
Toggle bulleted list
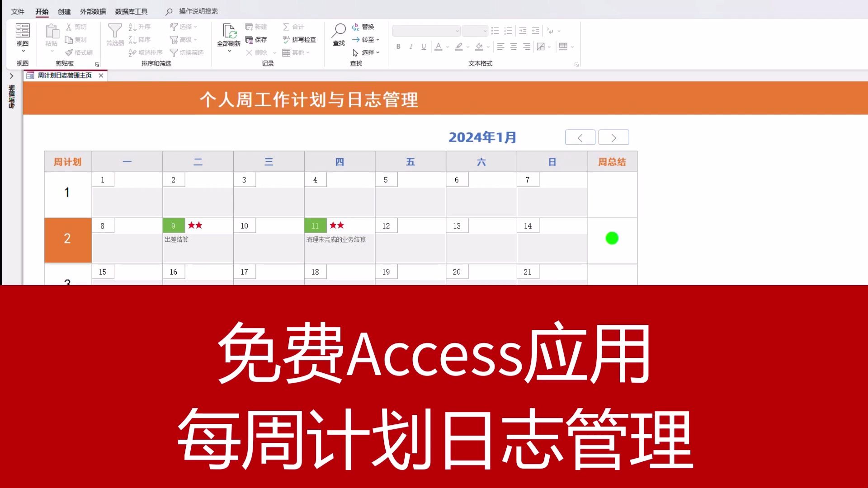coord(495,31)
